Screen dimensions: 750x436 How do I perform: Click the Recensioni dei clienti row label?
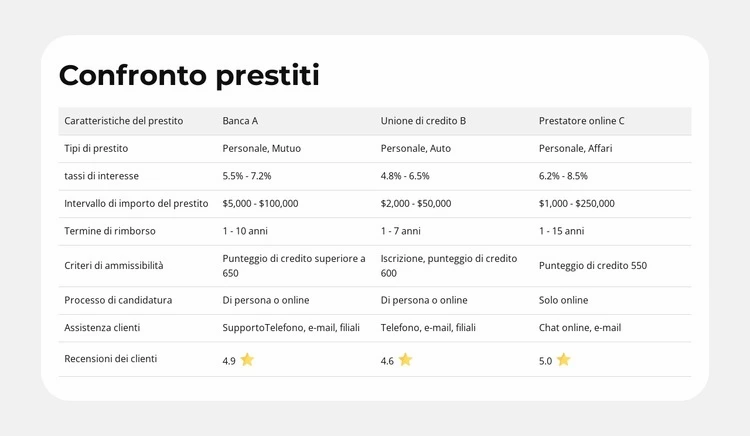110,358
